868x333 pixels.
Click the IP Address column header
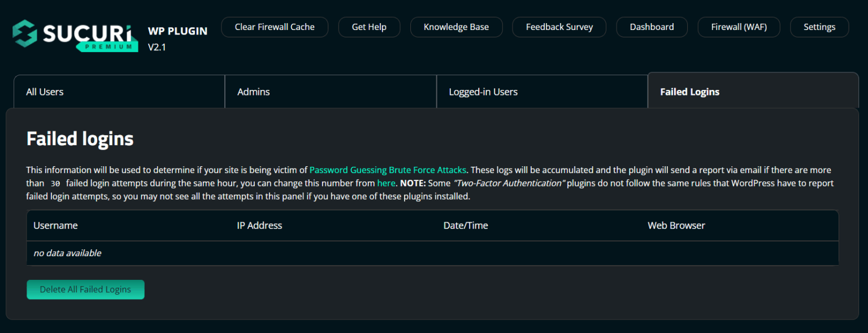(x=259, y=225)
